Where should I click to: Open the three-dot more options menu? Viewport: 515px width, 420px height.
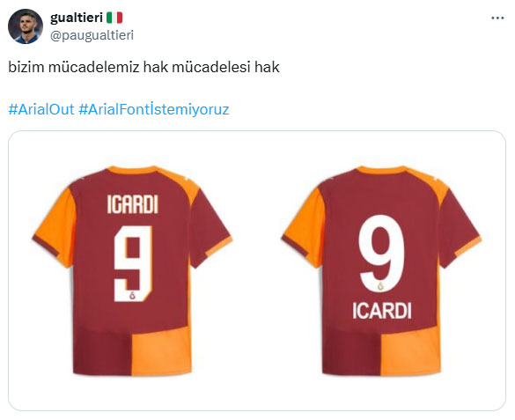tap(497, 18)
